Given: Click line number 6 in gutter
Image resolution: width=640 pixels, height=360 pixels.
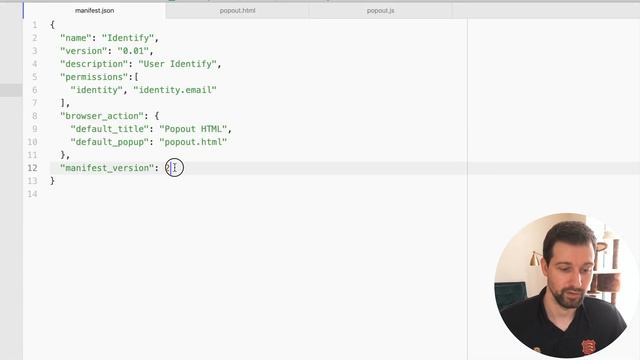Looking at the screenshot, I should click(x=35, y=90).
